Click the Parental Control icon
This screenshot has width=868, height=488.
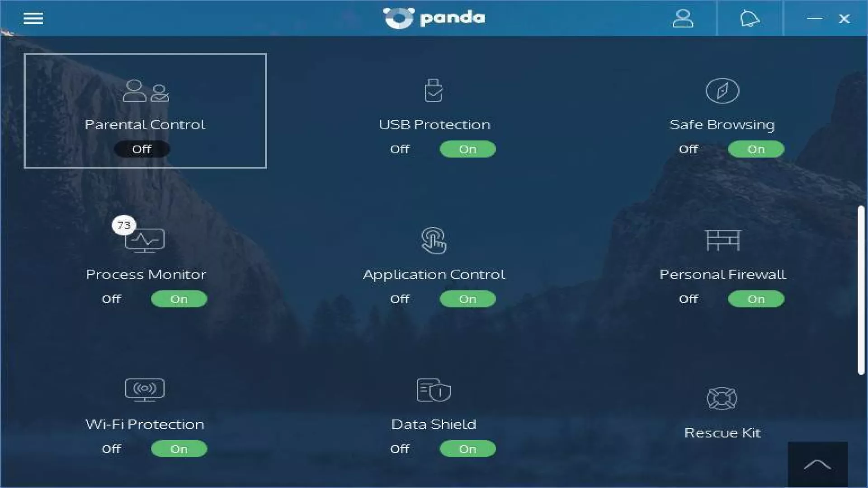(145, 91)
